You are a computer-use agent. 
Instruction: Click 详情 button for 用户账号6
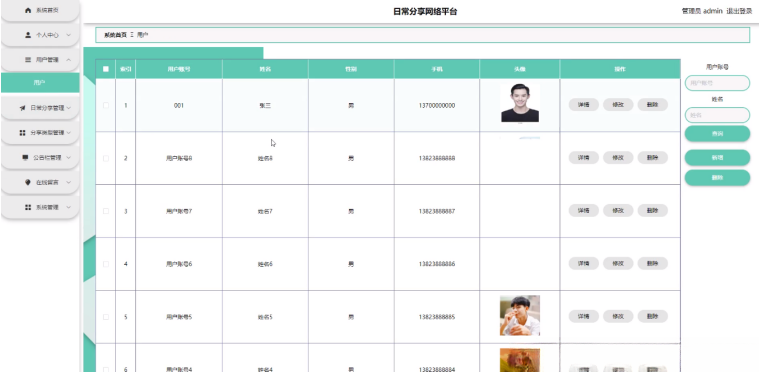[x=583, y=264]
